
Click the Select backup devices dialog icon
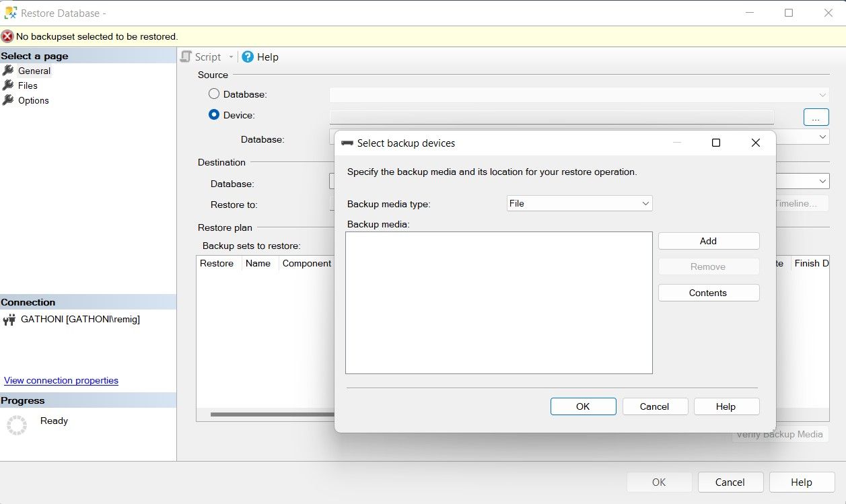pyautogui.click(x=347, y=143)
